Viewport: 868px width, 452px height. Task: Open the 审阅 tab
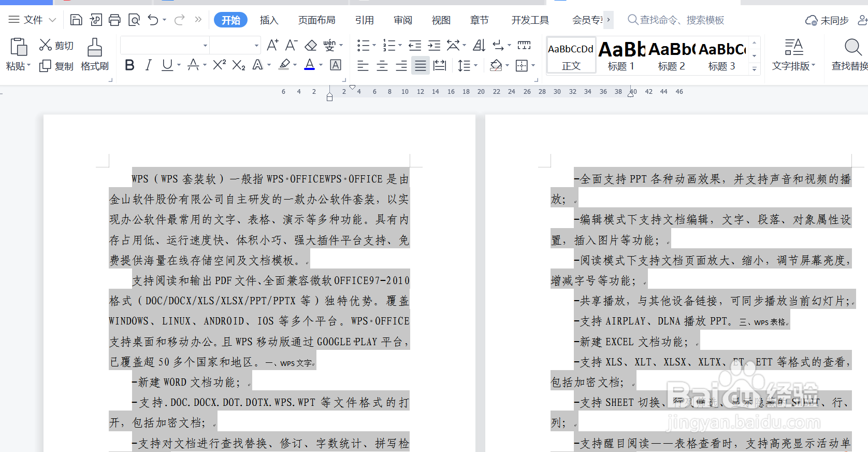[x=403, y=20]
